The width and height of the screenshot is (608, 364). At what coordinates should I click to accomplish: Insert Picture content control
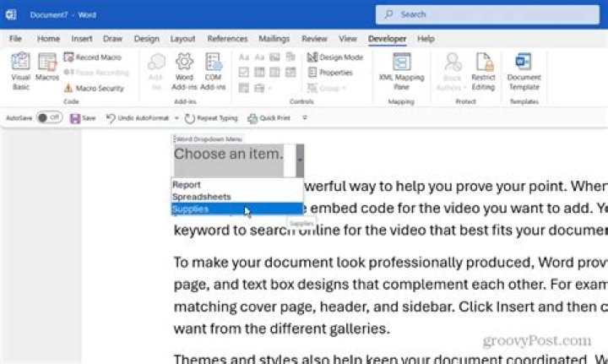tap(275, 57)
